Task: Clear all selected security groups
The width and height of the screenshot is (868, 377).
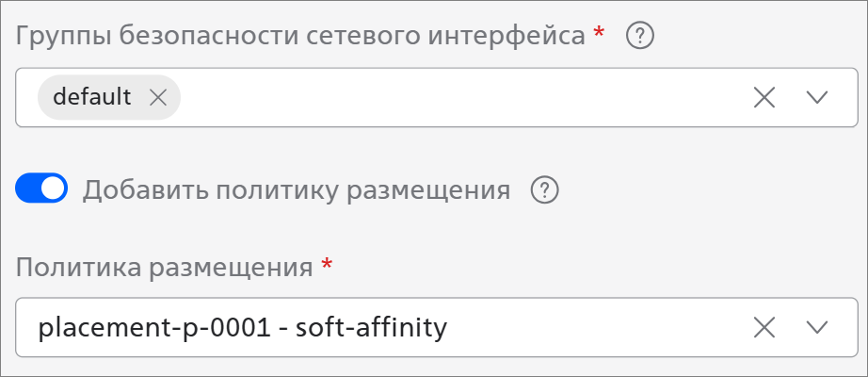Action: coord(764,97)
